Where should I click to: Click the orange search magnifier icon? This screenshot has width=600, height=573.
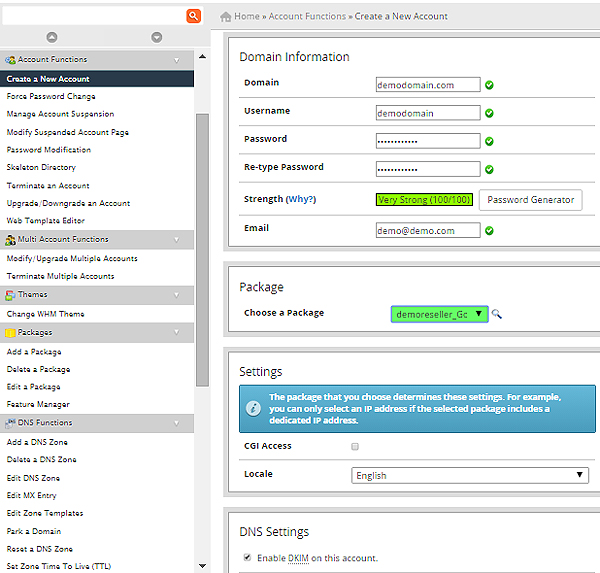tap(194, 16)
